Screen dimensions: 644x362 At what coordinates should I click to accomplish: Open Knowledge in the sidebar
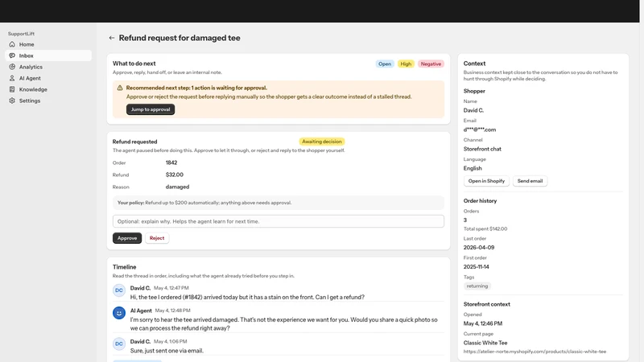click(48, 89)
